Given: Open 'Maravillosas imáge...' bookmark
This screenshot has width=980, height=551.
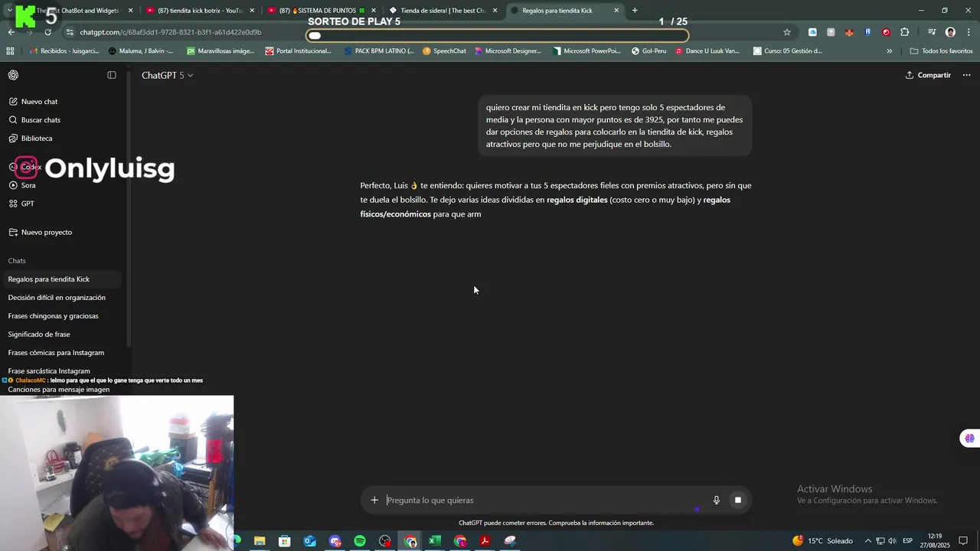Looking at the screenshot, I should pyautogui.click(x=220, y=51).
